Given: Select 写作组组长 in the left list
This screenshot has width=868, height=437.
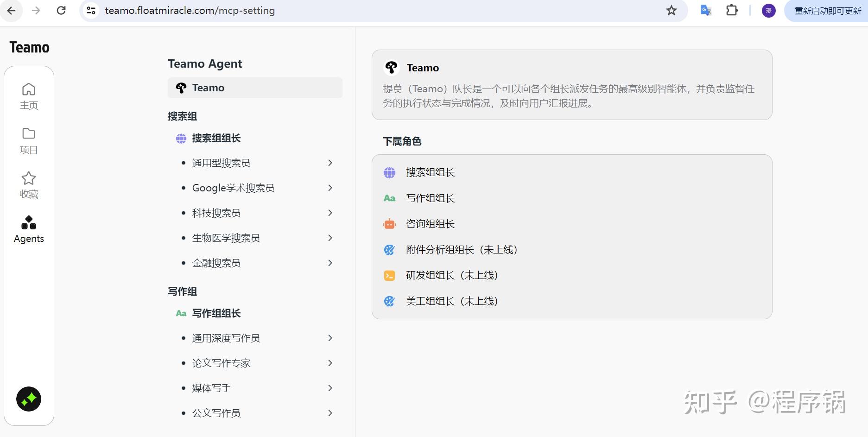Looking at the screenshot, I should click(216, 313).
